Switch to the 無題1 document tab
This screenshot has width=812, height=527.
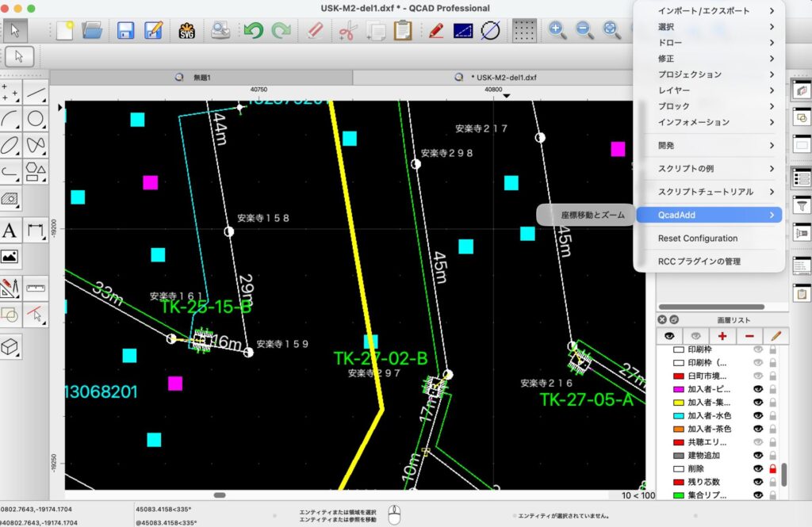(201, 78)
